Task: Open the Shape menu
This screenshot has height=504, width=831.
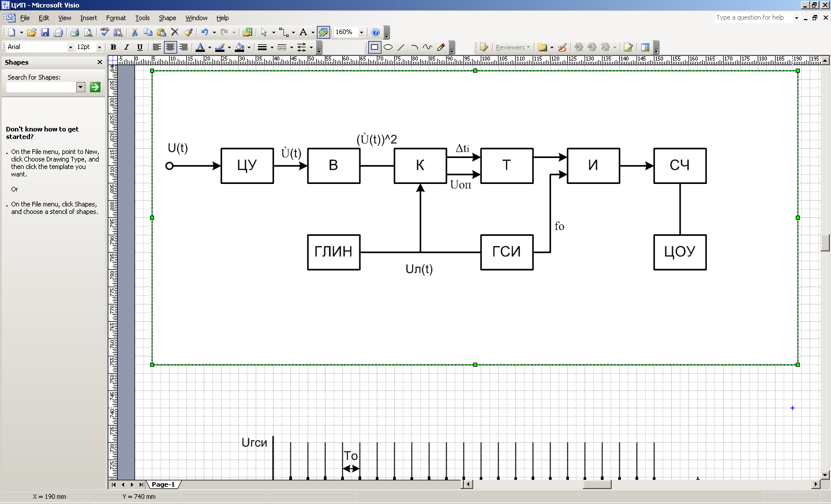Action: (167, 18)
